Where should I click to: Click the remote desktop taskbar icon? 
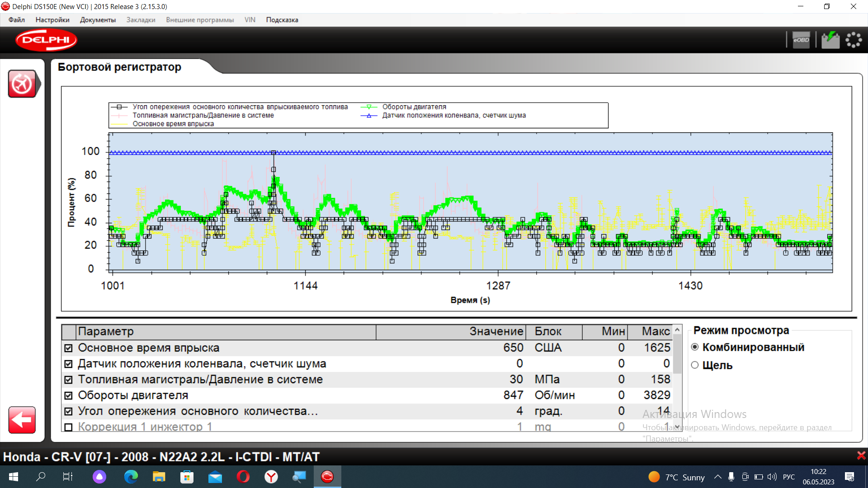point(299,477)
